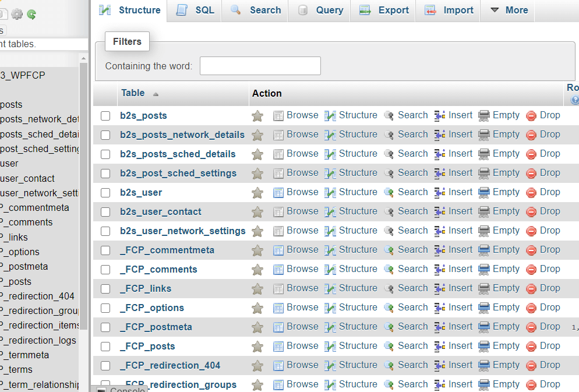Click the favorite star for b2s_posts
579x392 pixels.
tap(257, 116)
